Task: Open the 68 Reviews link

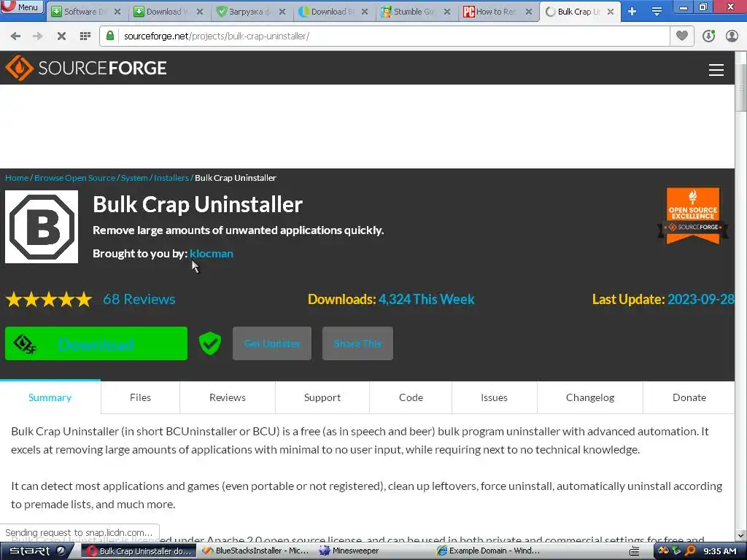Action: [x=139, y=299]
